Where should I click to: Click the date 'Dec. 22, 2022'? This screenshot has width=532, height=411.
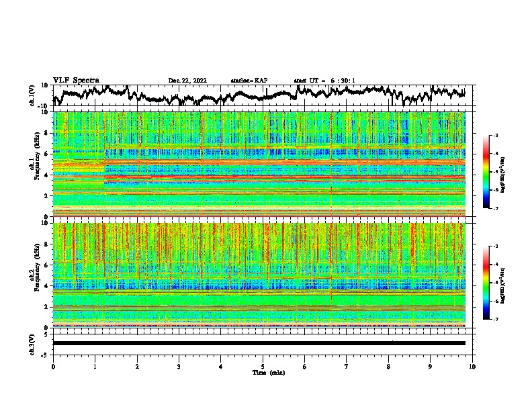[187, 81]
